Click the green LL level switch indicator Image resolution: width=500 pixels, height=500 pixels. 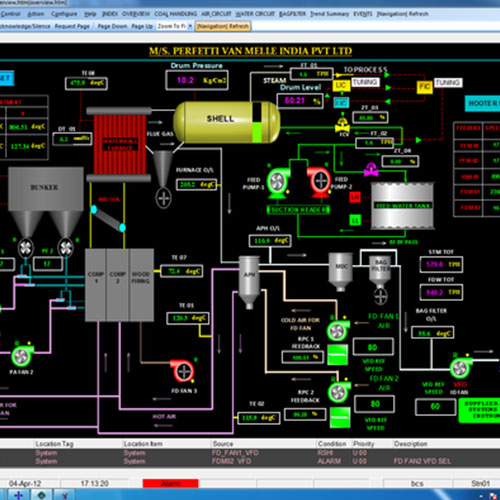pos(355,220)
